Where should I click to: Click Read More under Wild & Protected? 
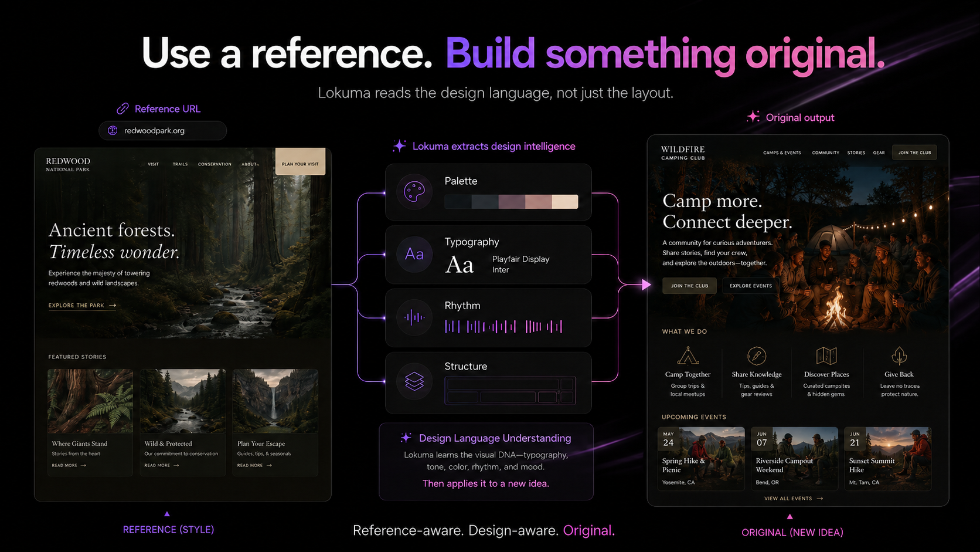click(162, 465)
